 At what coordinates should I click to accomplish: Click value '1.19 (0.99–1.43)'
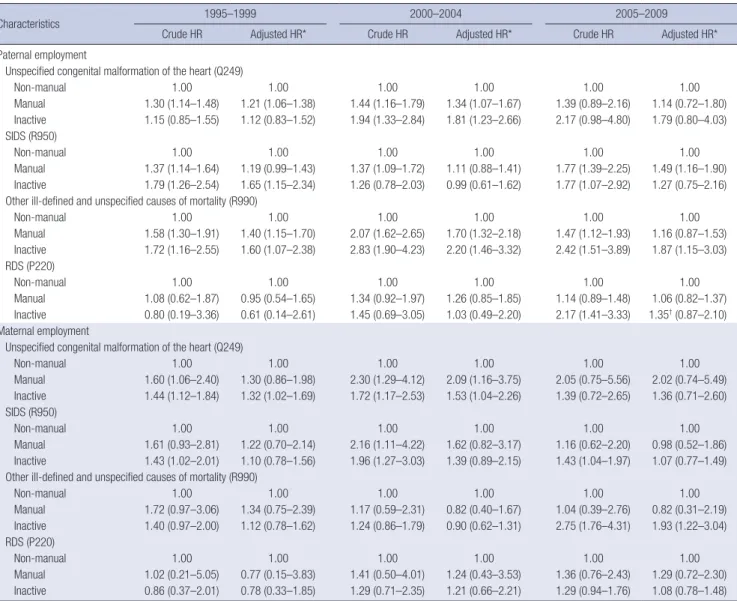click(278, 169)
